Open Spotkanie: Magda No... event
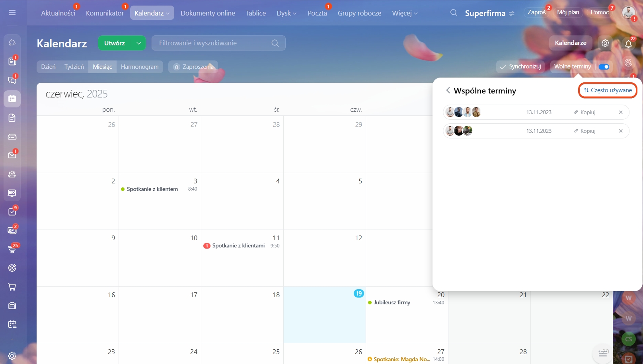The height and width of the screenshot is (364, 643). pyautogui.click(x=406, y=359)
